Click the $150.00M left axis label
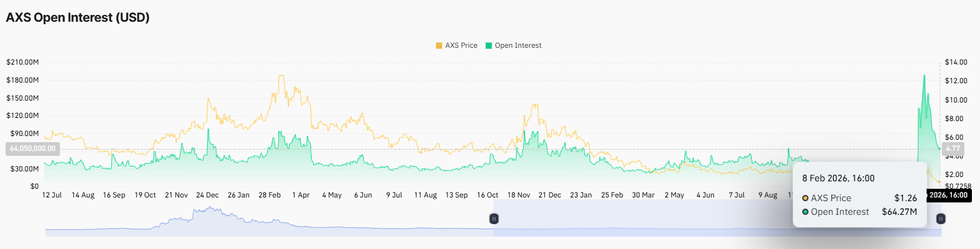980x249 pixels. click(22, 98)
